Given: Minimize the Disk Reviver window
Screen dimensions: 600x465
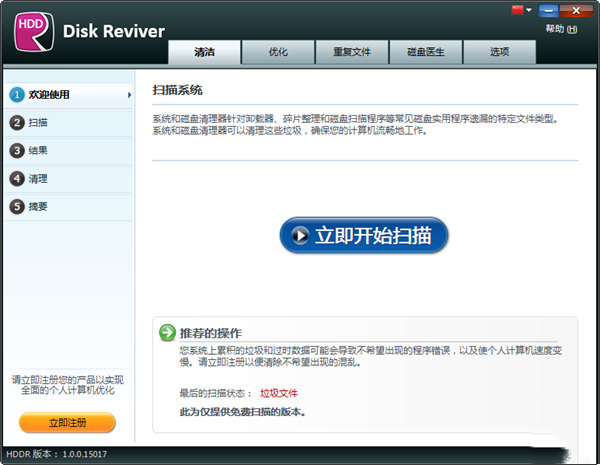Looking at the screenshot, I should (548, 11).
